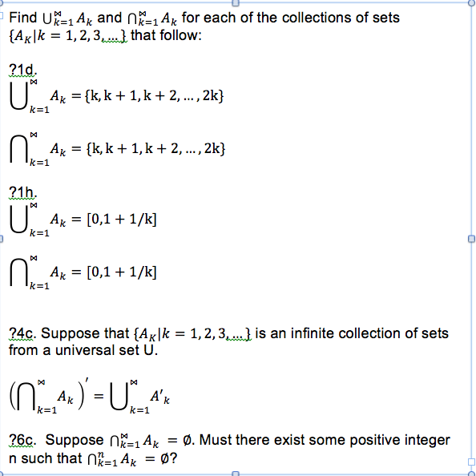Click the text "from a universal set U."
This screenshot has height=476, width=476.
(x=83, y=350)
